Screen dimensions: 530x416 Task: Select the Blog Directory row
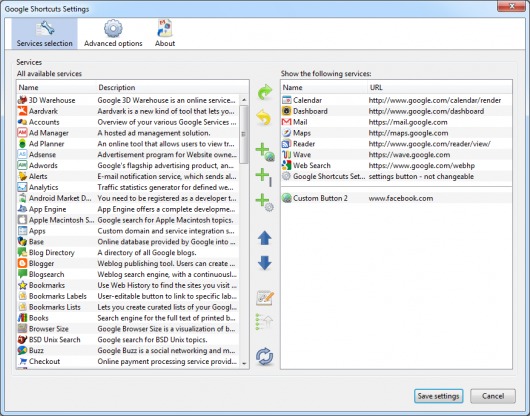click(x=128, y=252)
